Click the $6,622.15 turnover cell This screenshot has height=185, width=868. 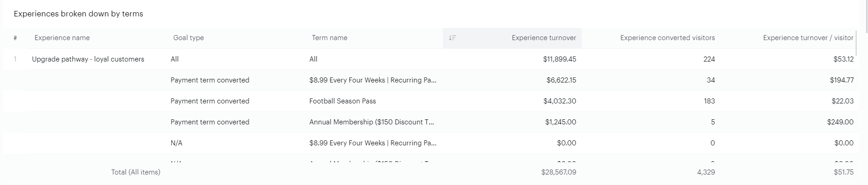tap(561, 80)
